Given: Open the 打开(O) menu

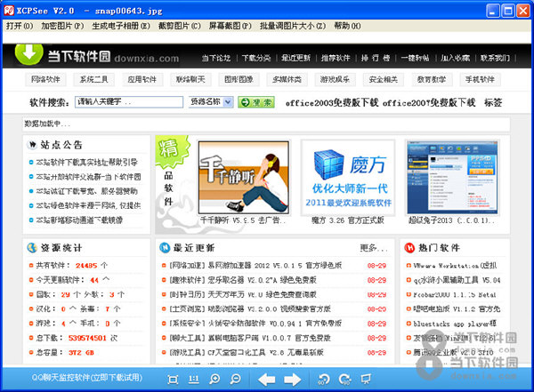Looking at the screenshot, I should click(x=20, y=26).
